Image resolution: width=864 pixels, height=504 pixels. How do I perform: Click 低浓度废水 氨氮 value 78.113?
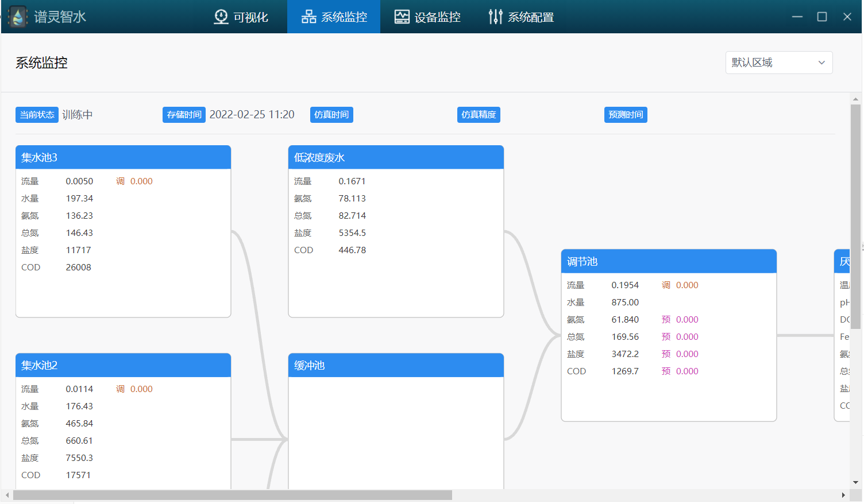click(x=352, y=199)
